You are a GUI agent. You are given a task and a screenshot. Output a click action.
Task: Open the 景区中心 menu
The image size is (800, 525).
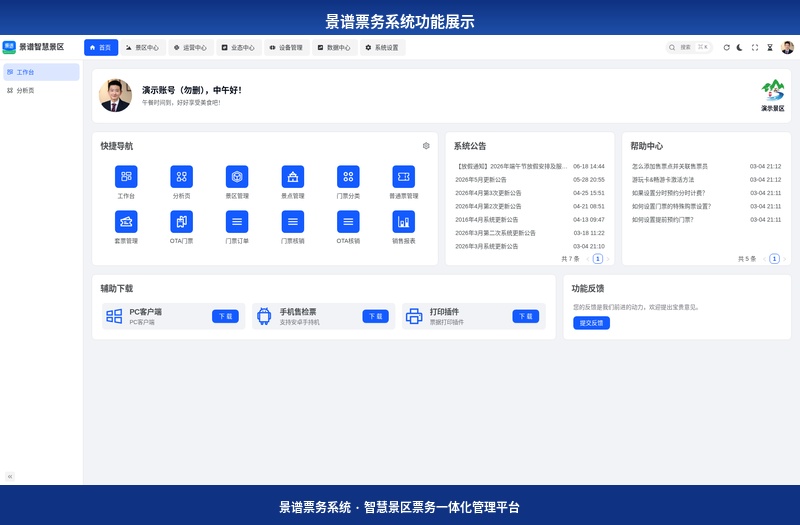(x=143, y=47)
